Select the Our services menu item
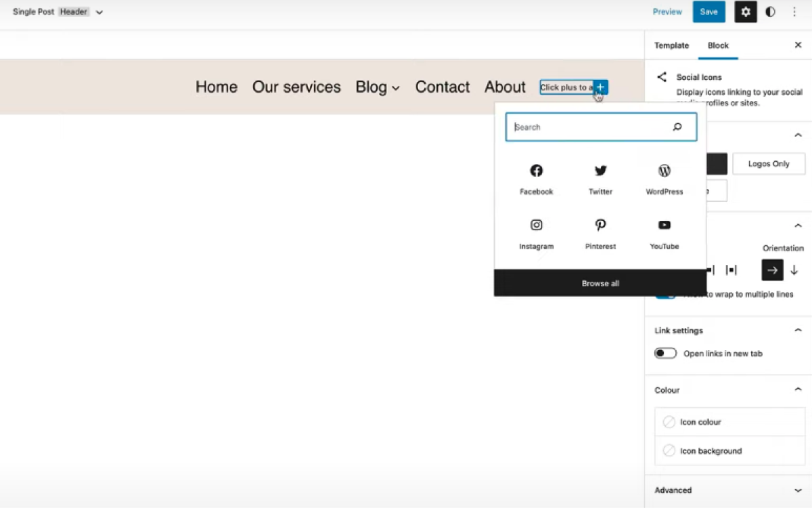Screen dimensions: 812x508 point(296,87)
